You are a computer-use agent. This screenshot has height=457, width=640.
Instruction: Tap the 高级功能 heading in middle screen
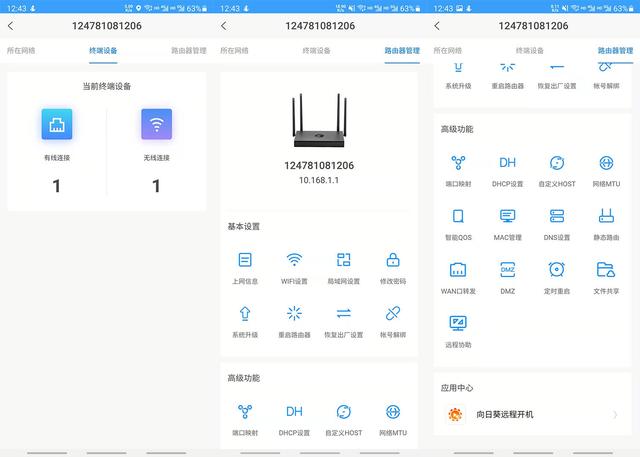point(244,378)
